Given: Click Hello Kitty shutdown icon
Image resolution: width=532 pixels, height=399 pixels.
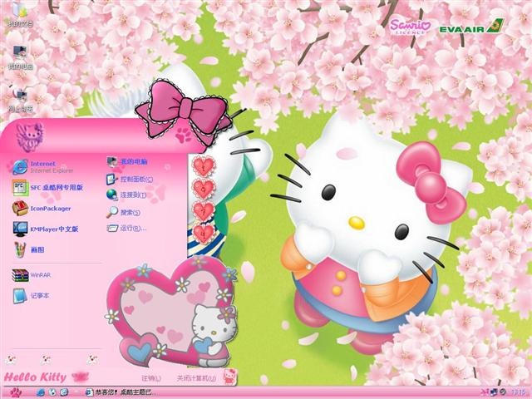Looking at the screenshot, I should [229, 377].
